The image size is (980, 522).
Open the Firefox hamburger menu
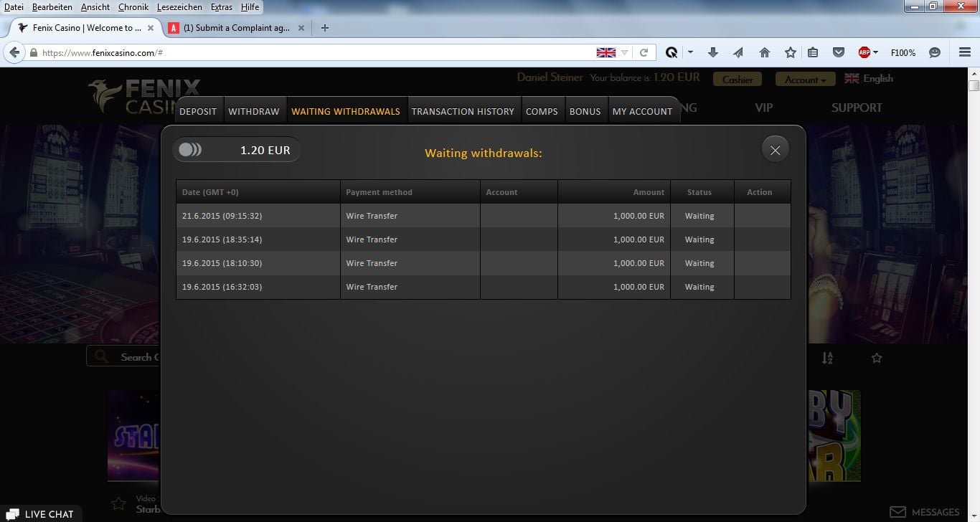[x=965, y=52]
